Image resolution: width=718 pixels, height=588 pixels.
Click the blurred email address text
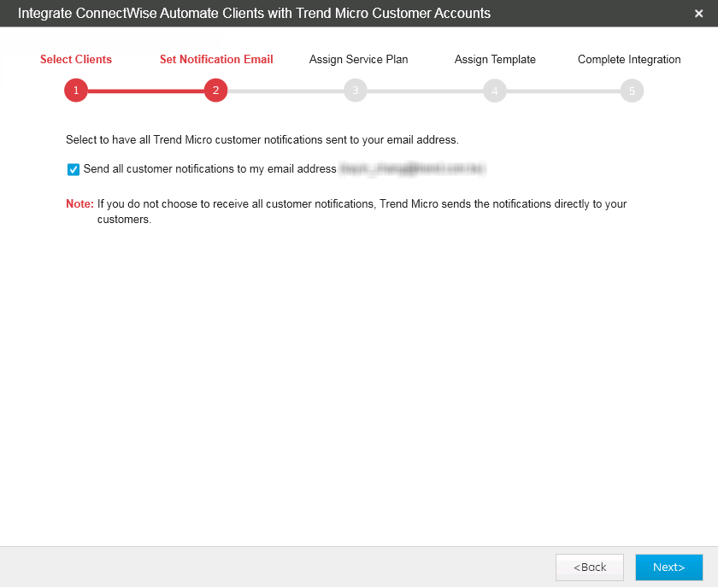413,169
